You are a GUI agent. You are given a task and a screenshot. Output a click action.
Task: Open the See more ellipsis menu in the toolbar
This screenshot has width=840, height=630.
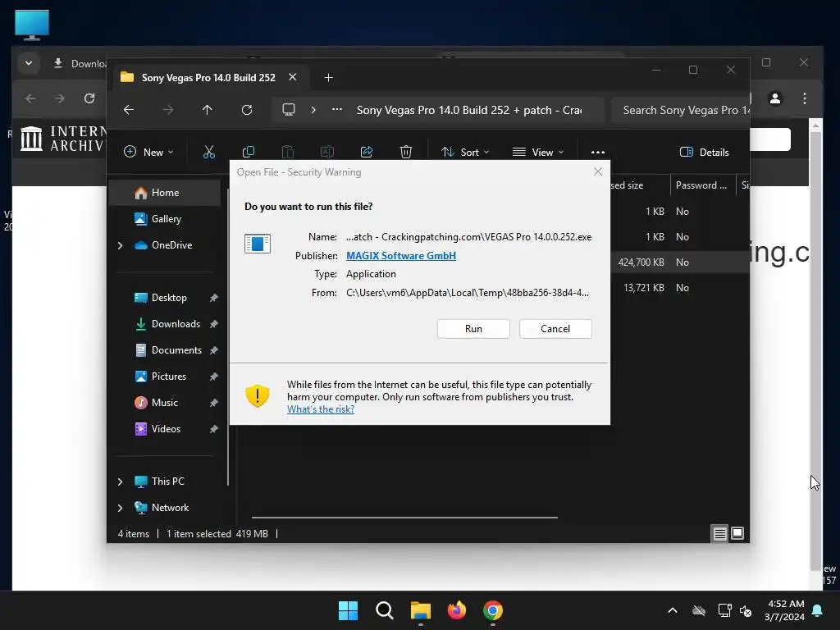click(x=598, y=152)
